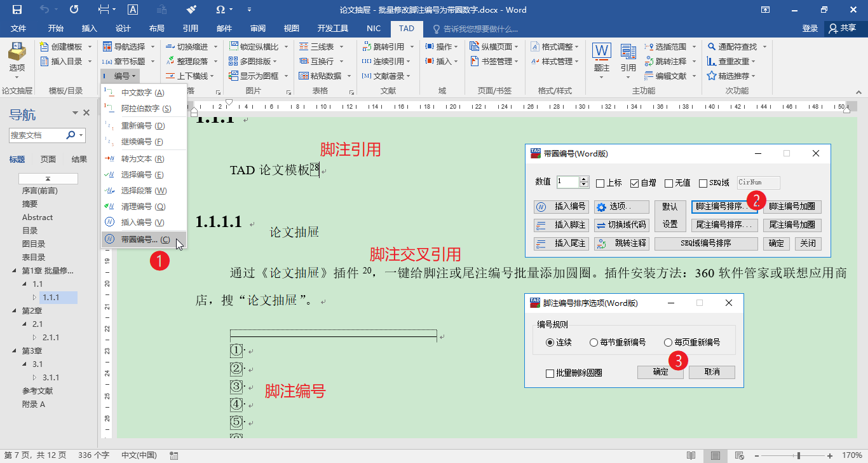The image size is (868, 463).
Task: Collapse the 第1章 tree node in navigation
Action: (x=15, y=271)
